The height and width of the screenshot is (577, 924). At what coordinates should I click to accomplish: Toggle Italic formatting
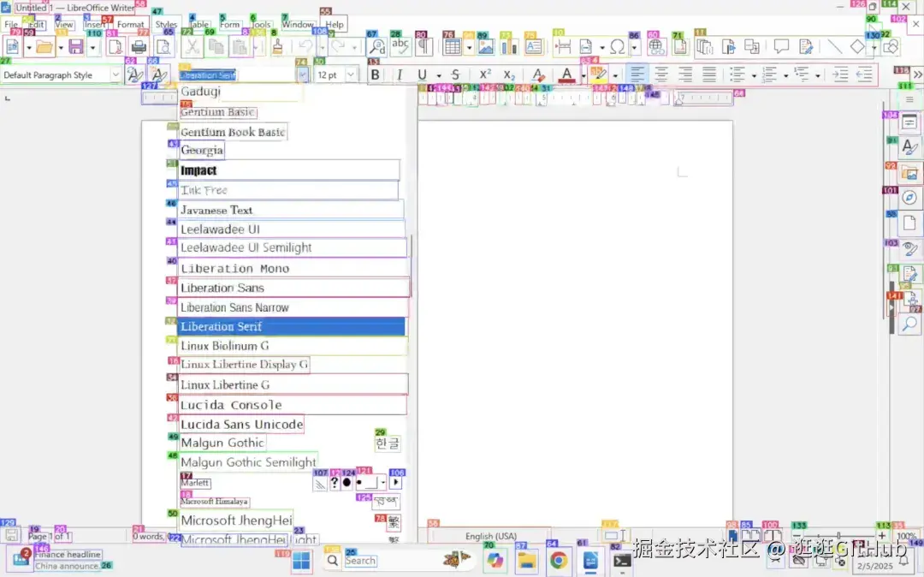pyautogui.click(x=400, y=74)
